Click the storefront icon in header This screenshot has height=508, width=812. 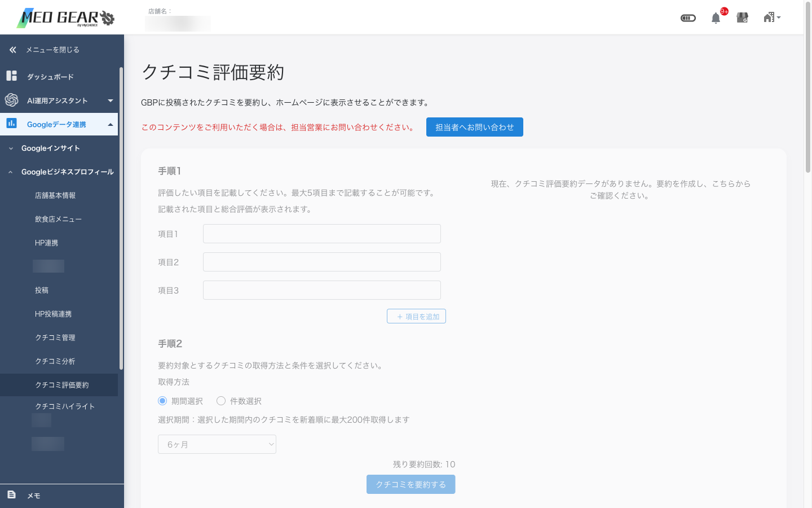743,17
